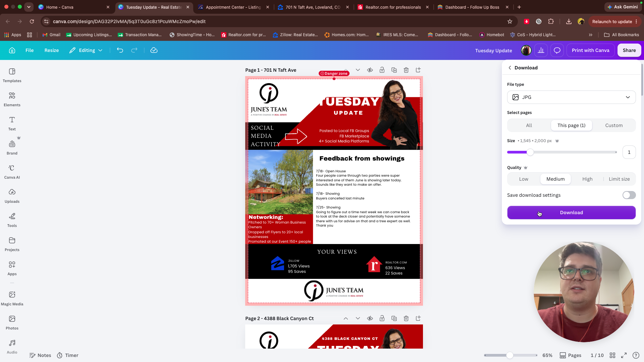644x362 pixels.
Task: Open the JPG file type dropdown
Action: click(571, 97)
